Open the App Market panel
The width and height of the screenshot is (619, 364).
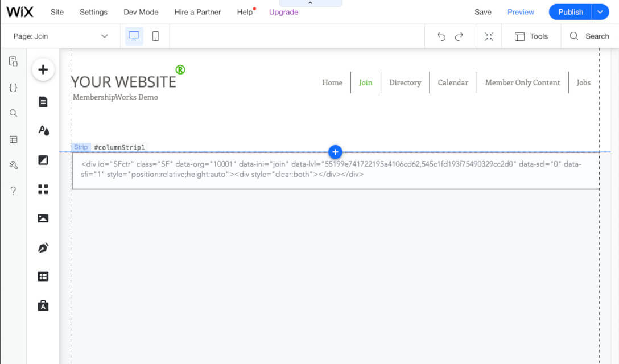point(43,189)
